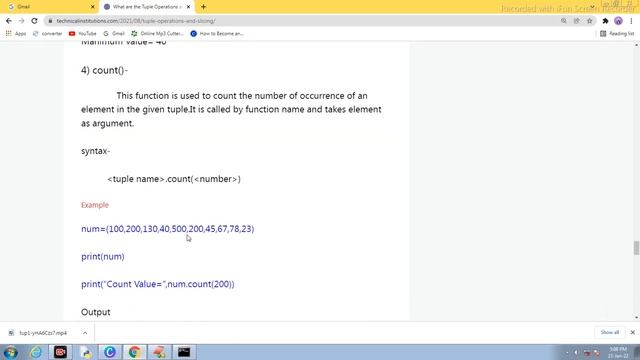The width and height of the screenshot is (640, 360).
Task: Click the '<tuple name>.count(<number>)' syntax line
Action: coord(174,179)
